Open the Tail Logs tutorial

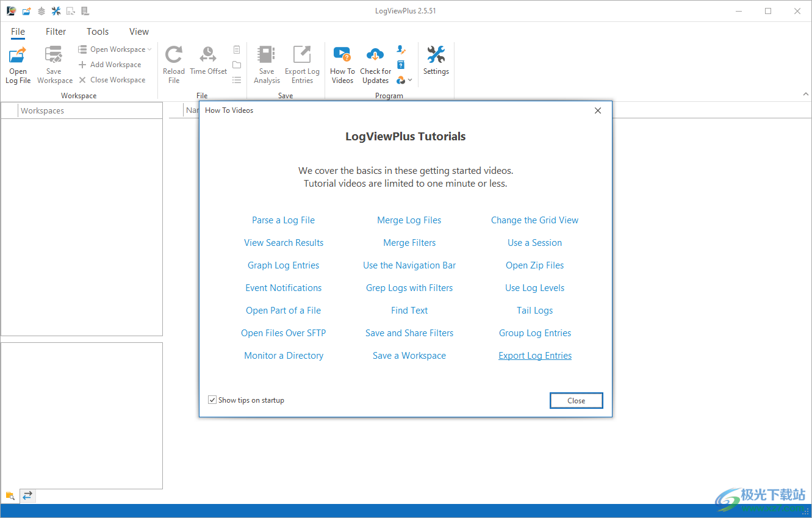tap(535, 311)
